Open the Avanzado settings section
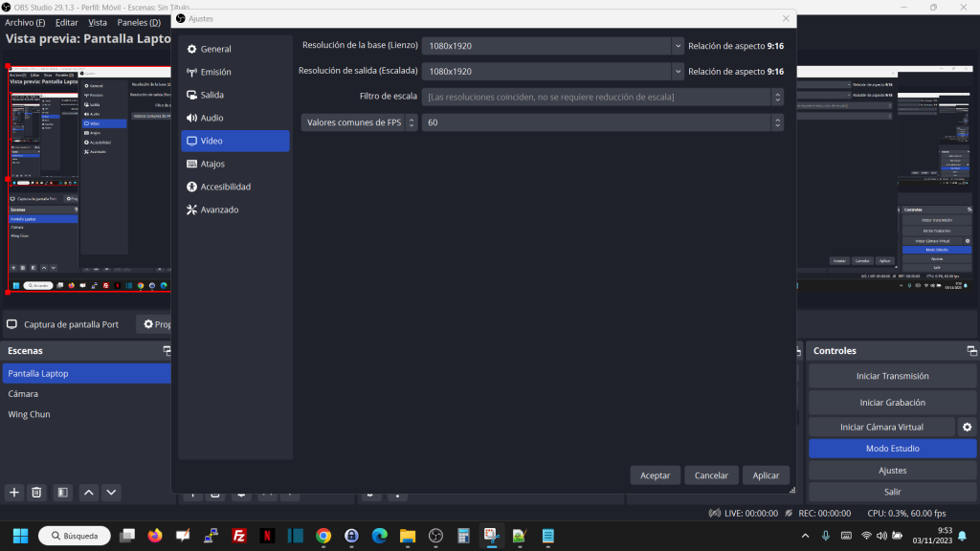The height and width of the screenshot is (551, 980). coord(235,209)
